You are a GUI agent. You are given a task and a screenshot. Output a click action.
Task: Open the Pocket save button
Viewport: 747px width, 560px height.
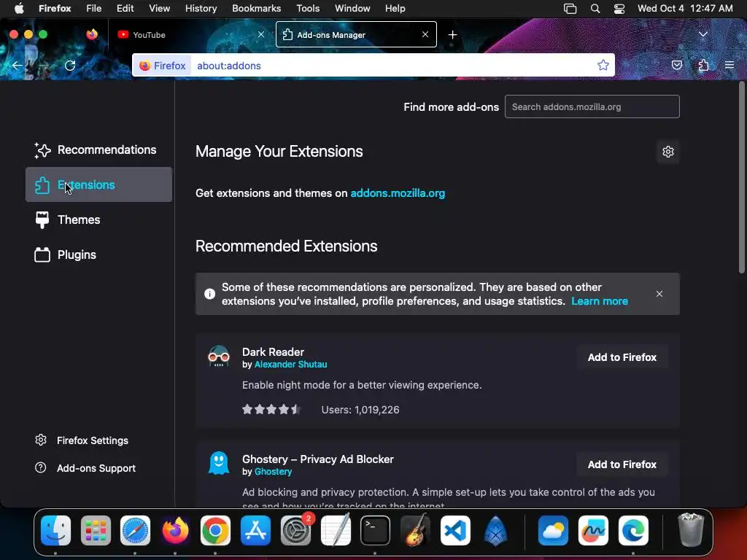tap(676, 65)
